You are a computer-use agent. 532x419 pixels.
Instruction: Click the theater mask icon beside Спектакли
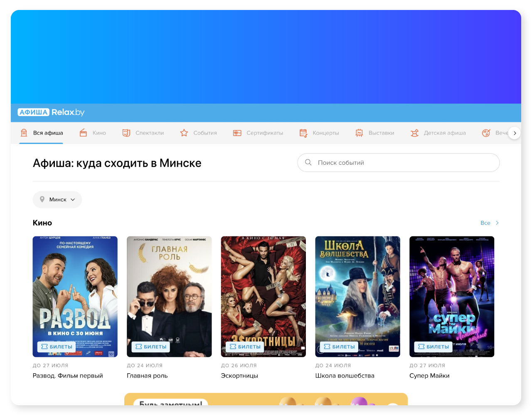pyautogui.click(x=126, y=133)
